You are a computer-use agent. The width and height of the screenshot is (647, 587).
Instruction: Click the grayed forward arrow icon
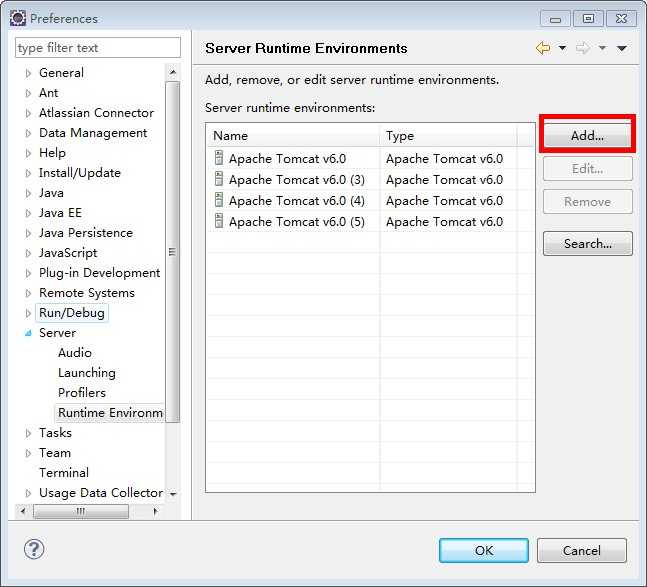(x=583, y=48)
